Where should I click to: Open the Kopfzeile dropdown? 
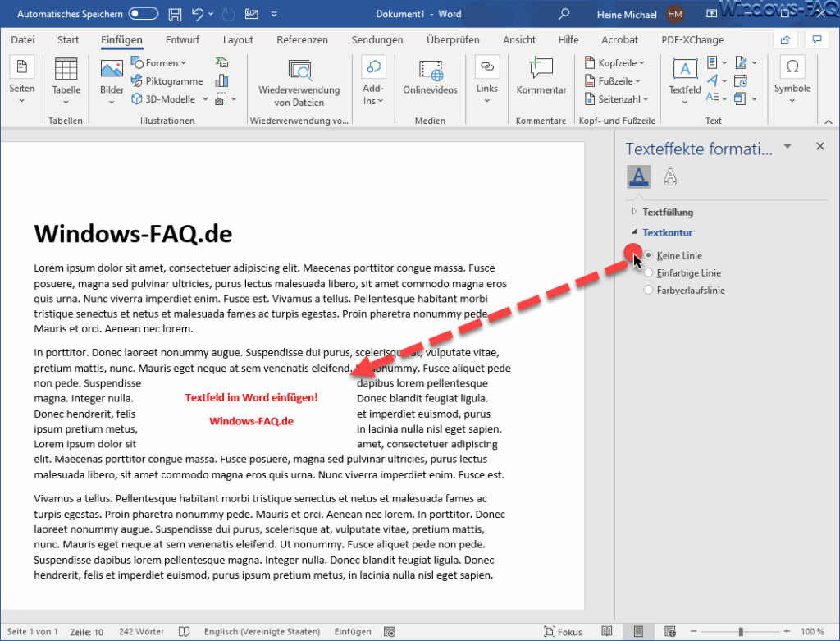pyautogui.click(x=614, y=62)
